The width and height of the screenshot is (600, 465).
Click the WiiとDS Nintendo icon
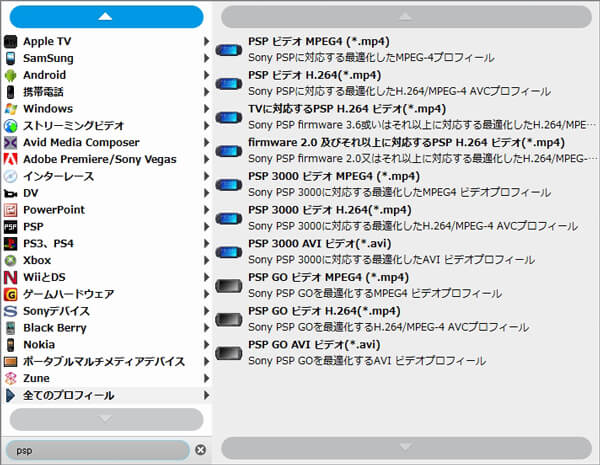(x=11, y=277)
